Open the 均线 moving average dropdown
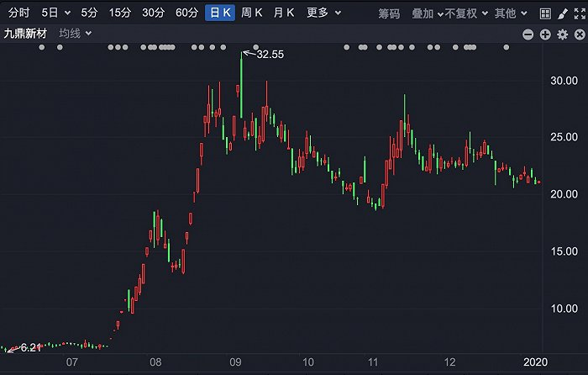588x375 pixels. pyautogui.click(x=76, y=34)
